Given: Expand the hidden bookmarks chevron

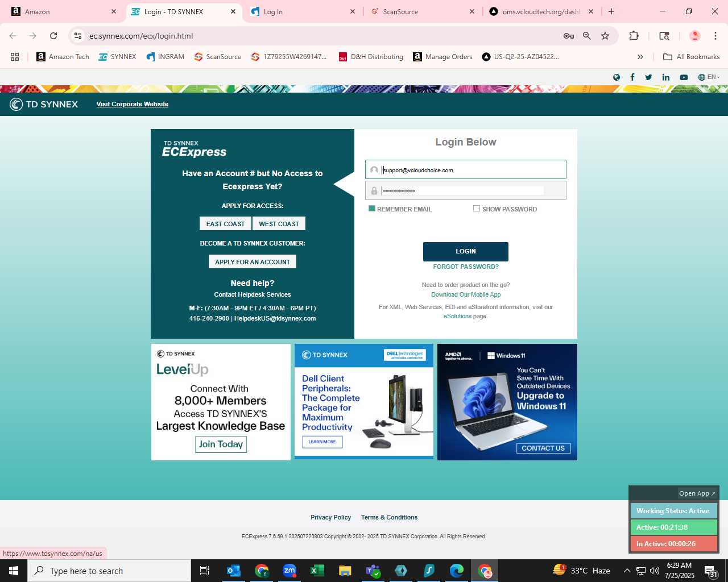Looking at the screenshot, I should (x=640, y=57).
